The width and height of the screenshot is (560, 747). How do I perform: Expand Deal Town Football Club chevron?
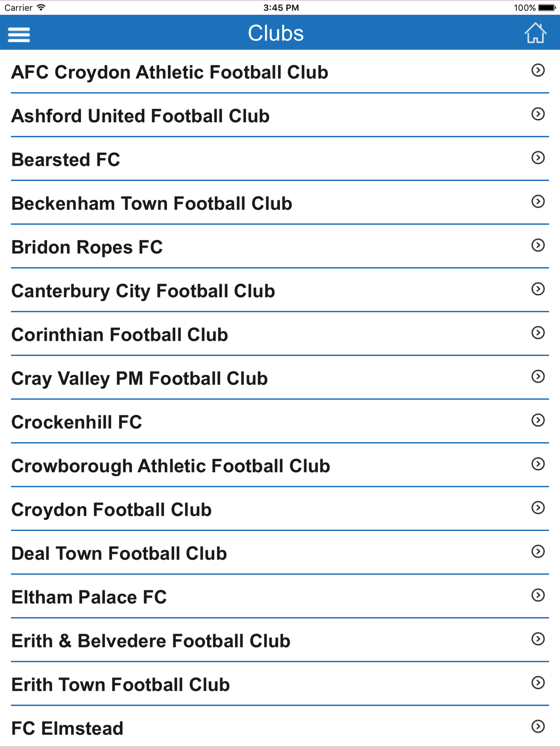click(x=538, y=551)
